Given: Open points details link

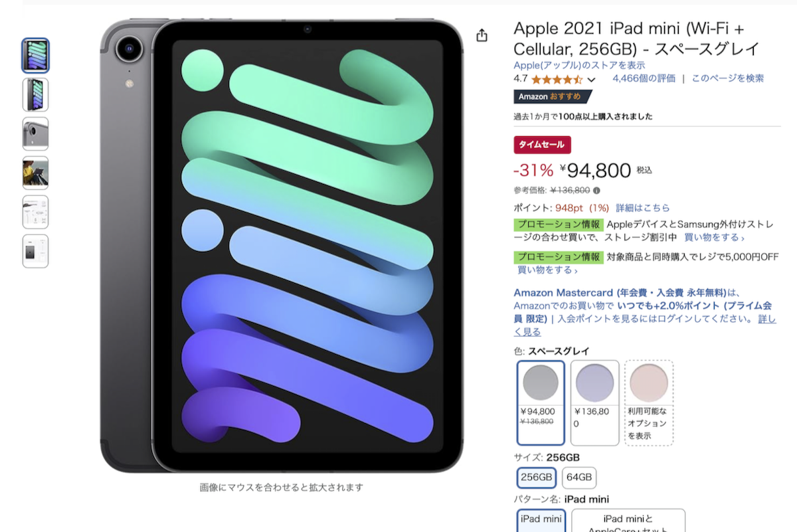Looking at the screenshot, I should [642, 208].
